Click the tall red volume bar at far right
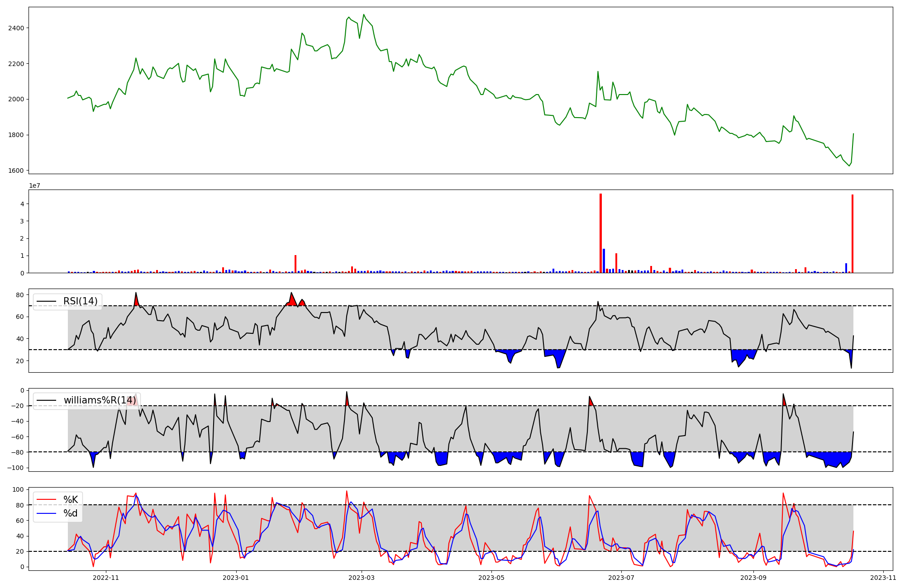Image resolution: width=905 pixels, height=588 pixels. point(853,233)
